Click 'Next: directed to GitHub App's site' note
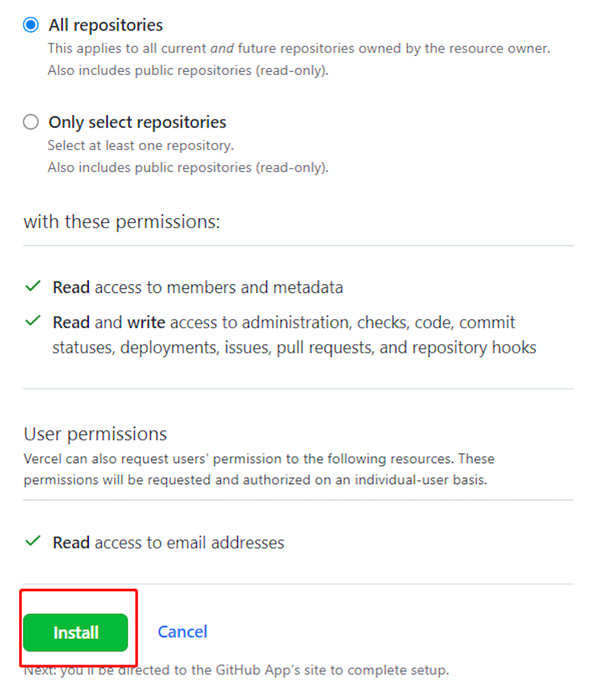The height and width of the screenshot is (685, 600). click(236, 670)
